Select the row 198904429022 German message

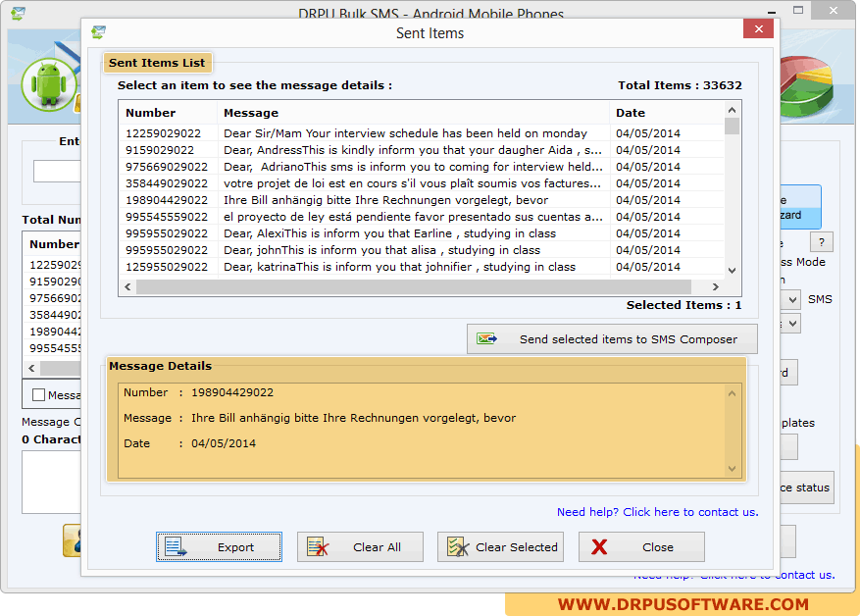(422, 200)
